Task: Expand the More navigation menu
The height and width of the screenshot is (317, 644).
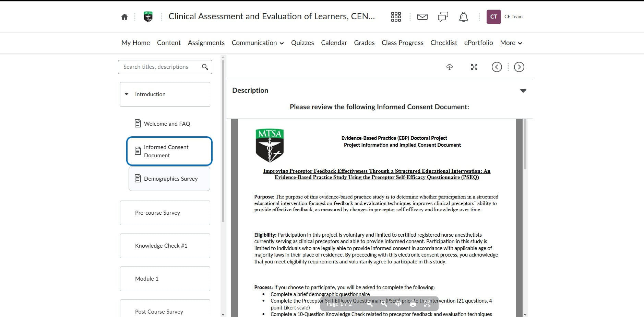Action: [511, 43]
